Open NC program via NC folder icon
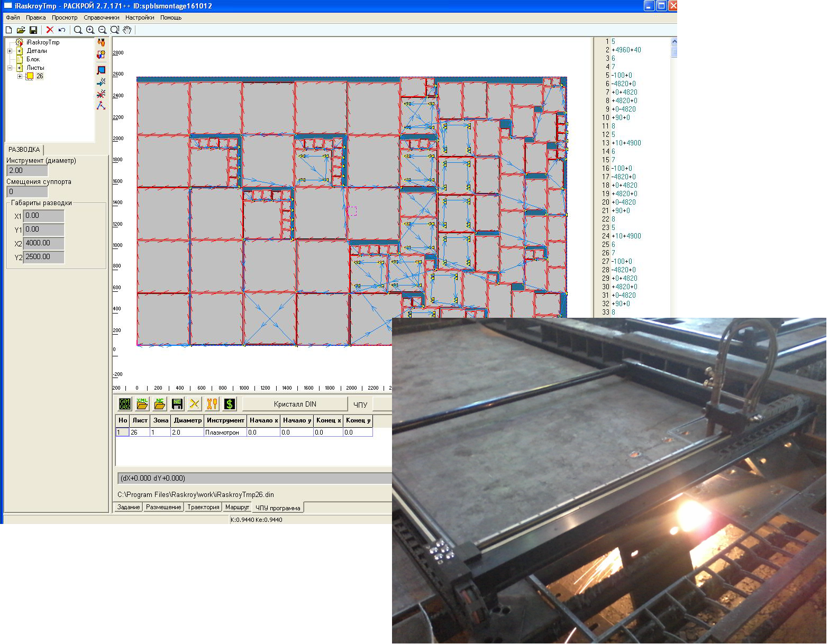 (159, 404)
